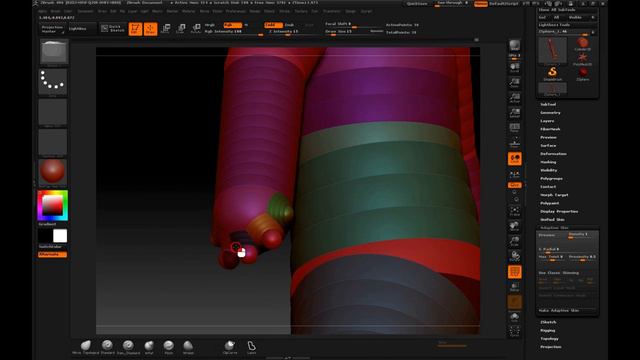Click the Xpose icon

514,331
